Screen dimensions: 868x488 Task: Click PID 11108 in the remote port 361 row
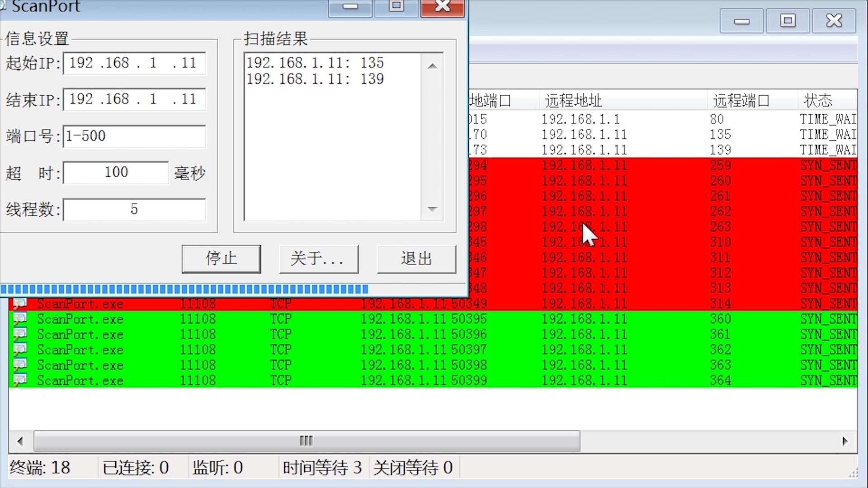point(198,334)
